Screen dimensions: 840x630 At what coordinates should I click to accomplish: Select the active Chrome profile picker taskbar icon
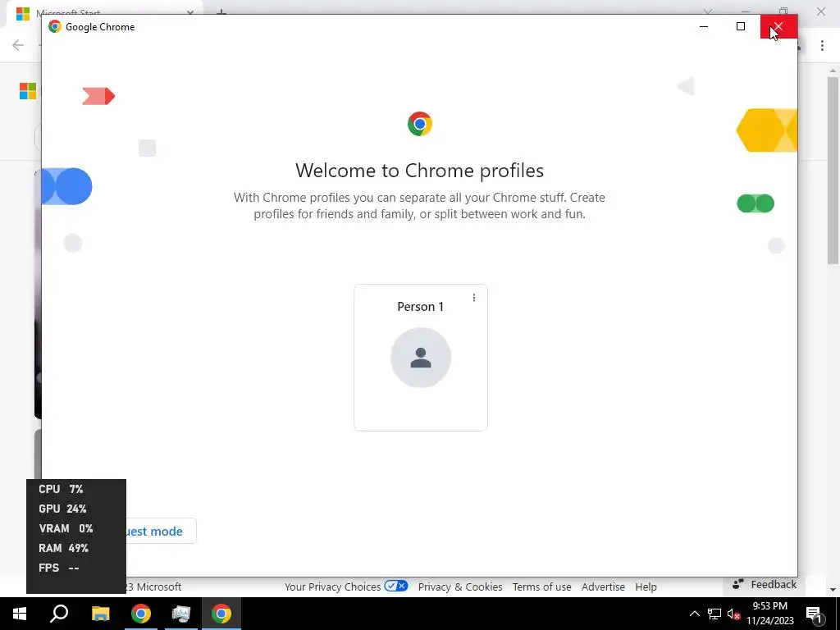tap(221, 614)
